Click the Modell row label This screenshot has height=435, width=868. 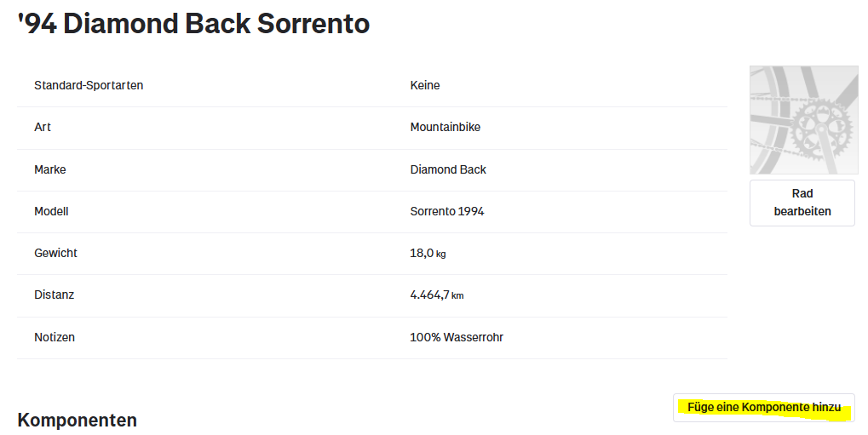coord(51,211)
